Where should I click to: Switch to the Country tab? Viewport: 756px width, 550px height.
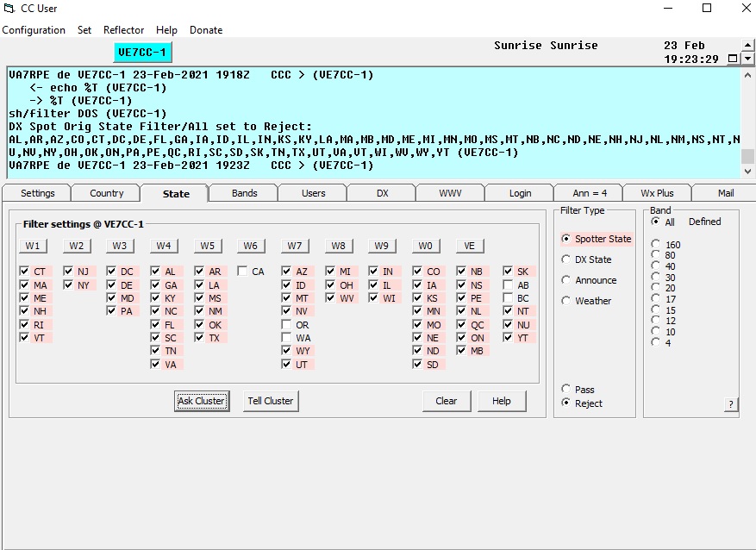(x=107, y=193)
